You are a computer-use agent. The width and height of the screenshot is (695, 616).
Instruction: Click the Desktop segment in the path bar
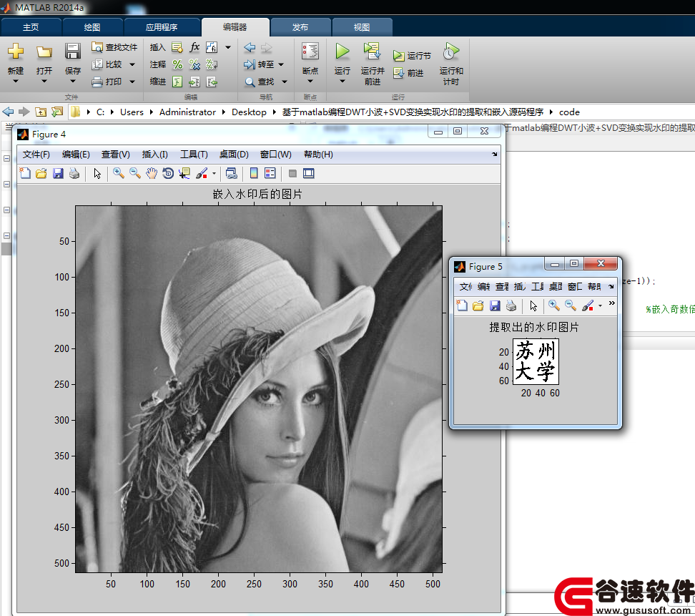click(x=249, y=112)
